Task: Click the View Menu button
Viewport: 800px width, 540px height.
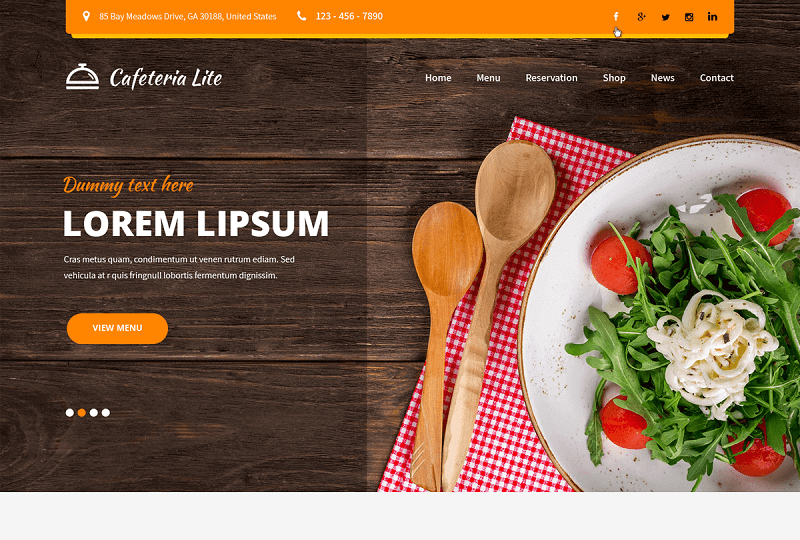Action: (117, 328)
